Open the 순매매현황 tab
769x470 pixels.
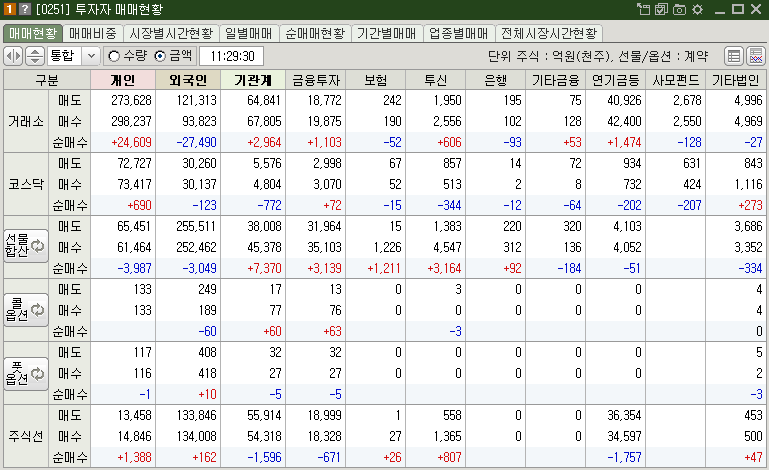pyautogui.click(x=315, y=33)
